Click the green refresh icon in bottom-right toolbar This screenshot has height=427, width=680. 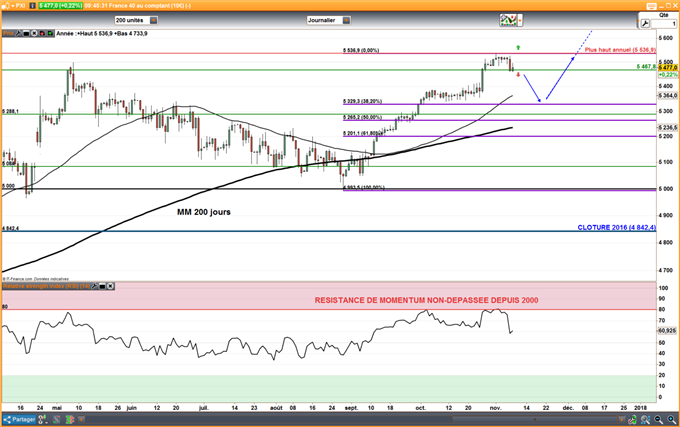click(633, 419)
